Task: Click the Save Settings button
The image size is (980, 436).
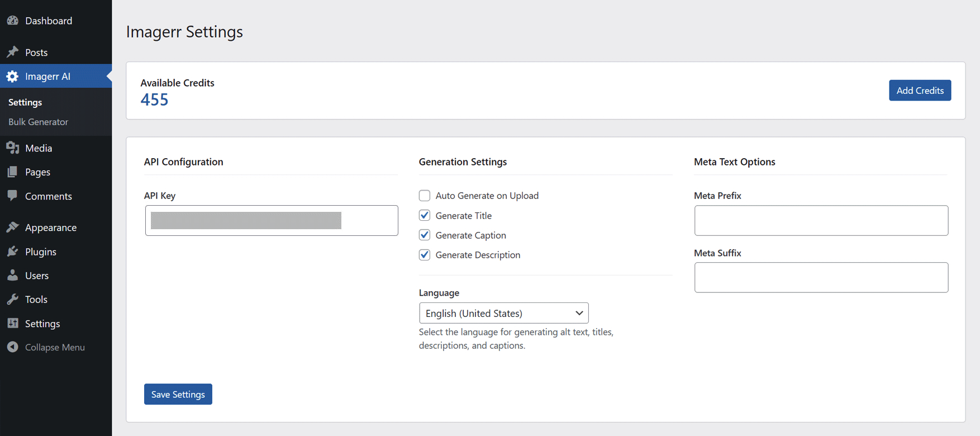Action: [178, 394]
